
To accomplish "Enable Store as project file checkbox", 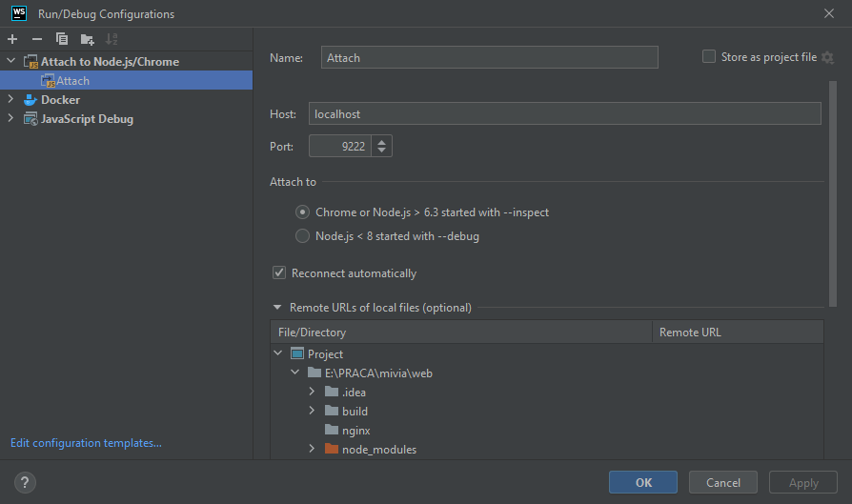I will point(709,57).
